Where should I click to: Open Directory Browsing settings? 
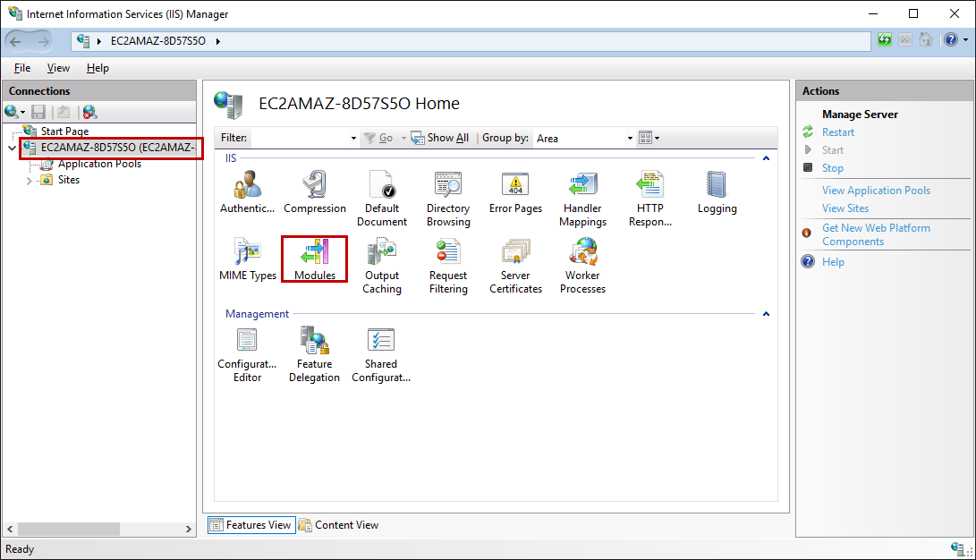point(448,199)
